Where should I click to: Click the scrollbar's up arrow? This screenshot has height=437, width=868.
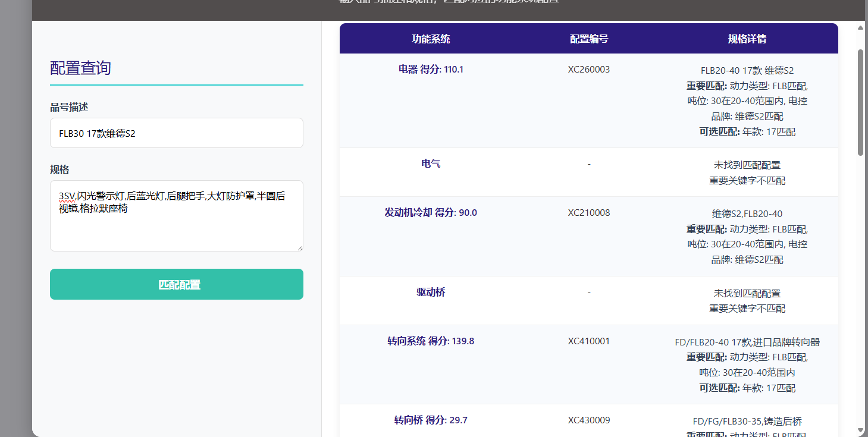coord(860,27)
